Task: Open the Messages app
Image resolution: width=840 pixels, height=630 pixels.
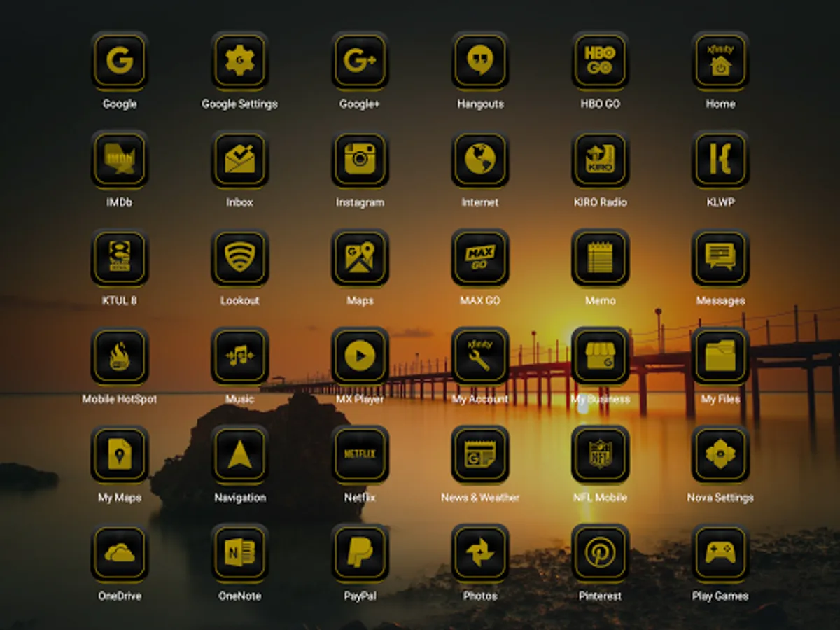Action: coord(720,258)
